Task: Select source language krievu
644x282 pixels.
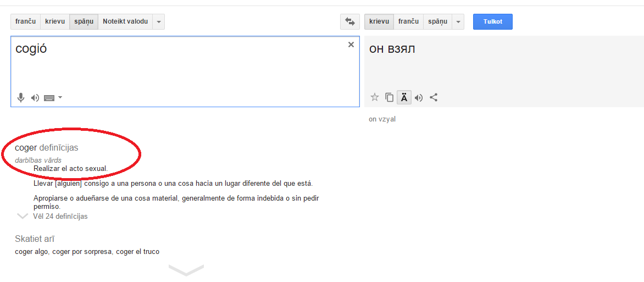Action: coord(55,22)
